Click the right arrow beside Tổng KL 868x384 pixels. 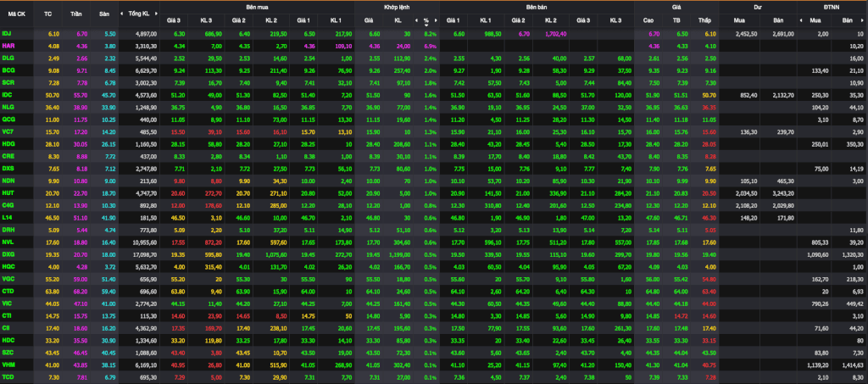(x=155, y=14)
